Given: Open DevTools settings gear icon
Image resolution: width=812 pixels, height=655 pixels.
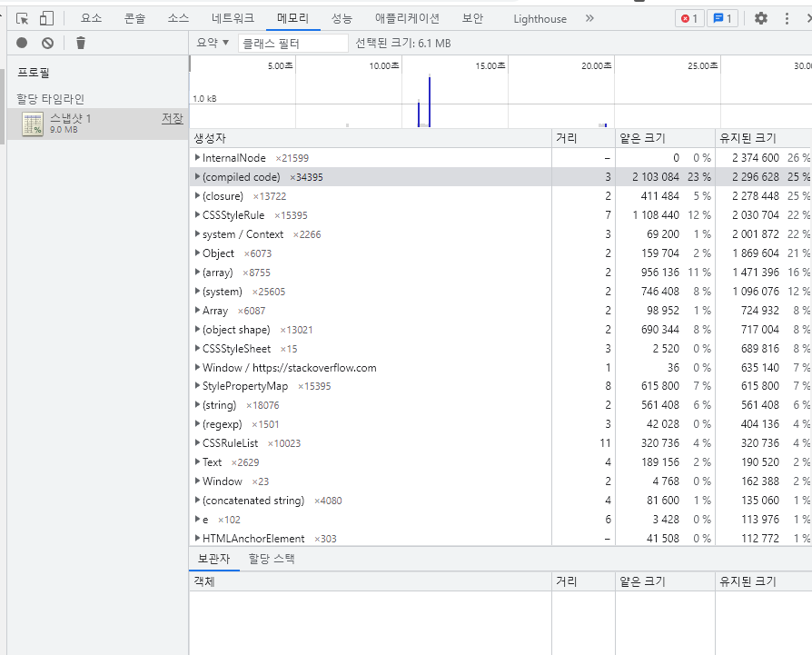Looking at the screenshot, I should (x=761, y=18).
